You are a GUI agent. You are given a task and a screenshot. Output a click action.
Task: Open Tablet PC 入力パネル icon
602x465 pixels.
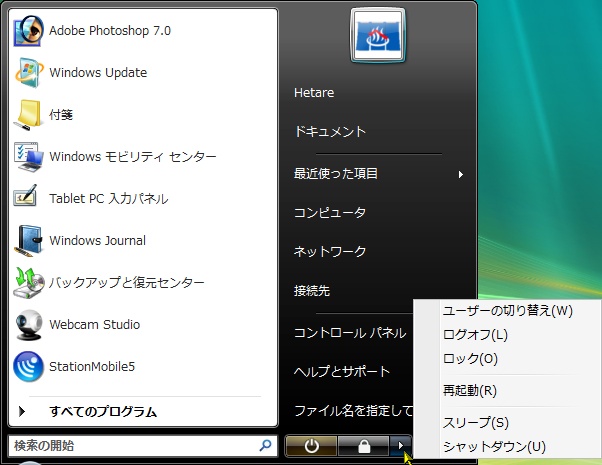click(26, 196)
